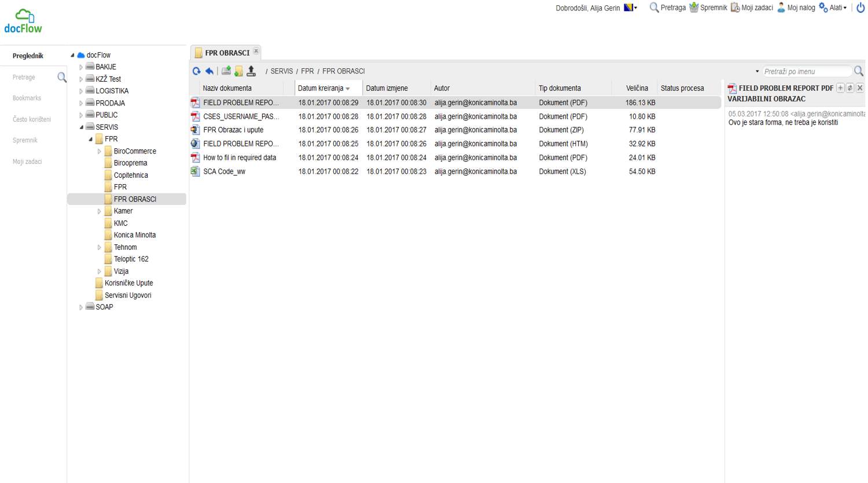
Task: Click the swap arrows icon in the details panel
Action: (850, 88)
